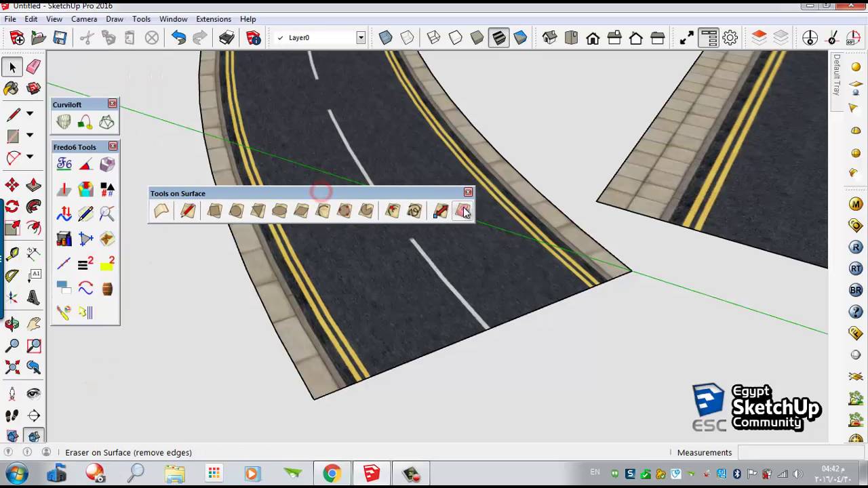Open the File menu

(x=10, y=19)
